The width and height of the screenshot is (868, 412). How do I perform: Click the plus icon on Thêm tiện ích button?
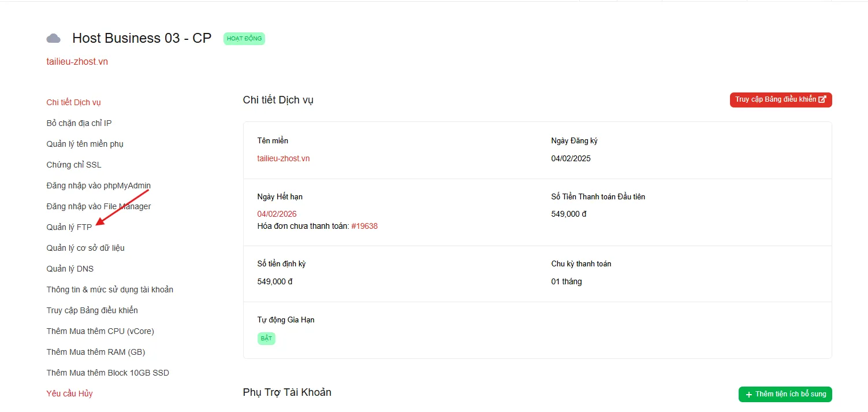pyautogui.click(x=749, y=395)
